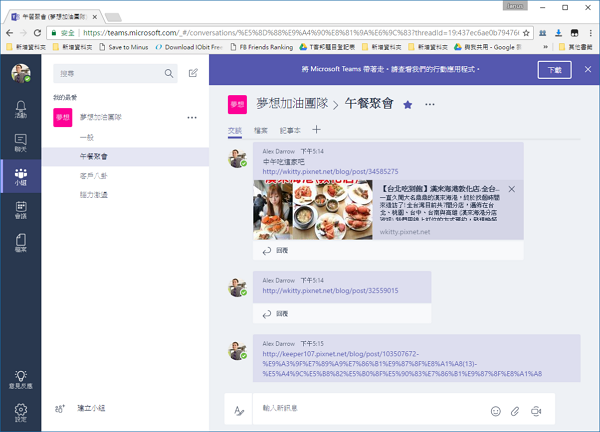This screenshot has height=432, width=600.
Task: Open the Activity bell in sidebar
Action: (21, 109)
